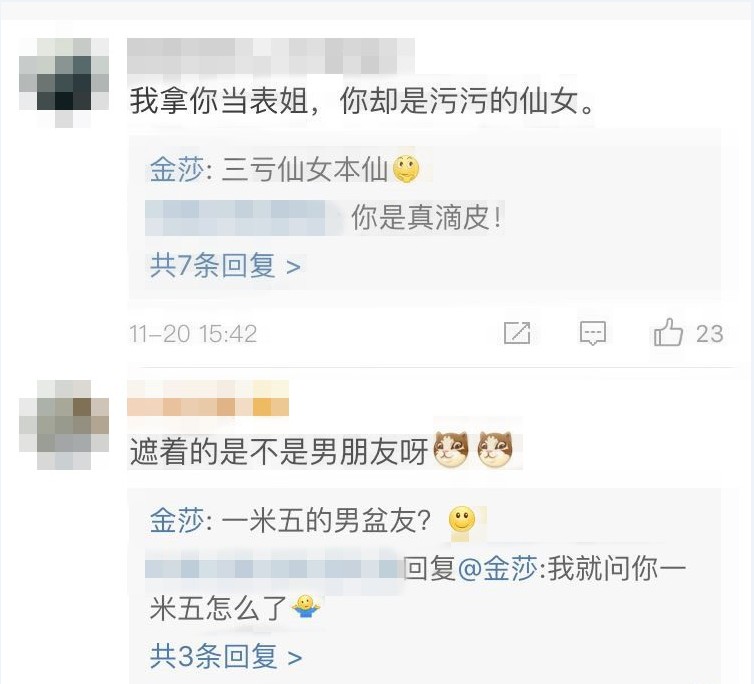Select the comment 我拿你当表姐 text
Screen dimensions: 754x684
point(362,101)
